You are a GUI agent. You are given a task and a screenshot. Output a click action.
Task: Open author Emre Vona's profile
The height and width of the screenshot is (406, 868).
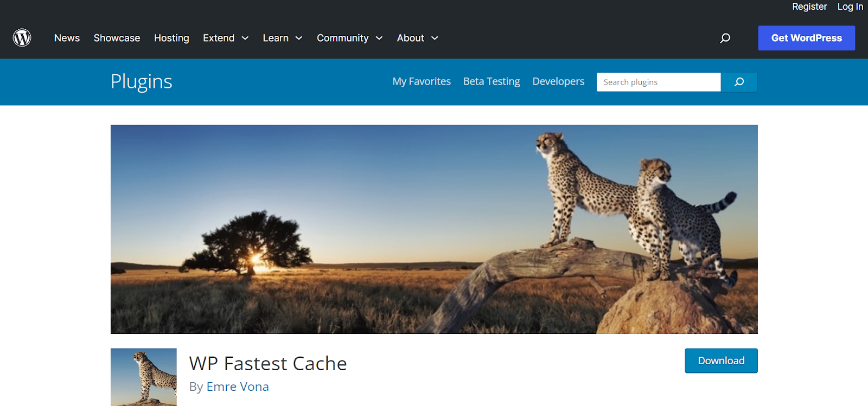238,386
